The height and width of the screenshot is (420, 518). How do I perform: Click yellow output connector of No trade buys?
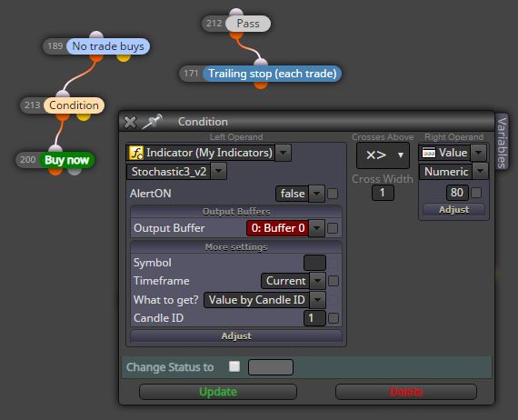(x=124, y=58)
